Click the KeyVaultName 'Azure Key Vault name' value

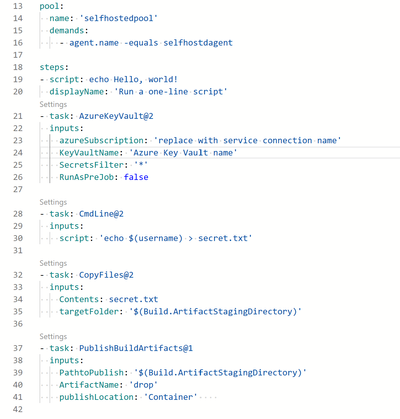(x=183, y=153)
